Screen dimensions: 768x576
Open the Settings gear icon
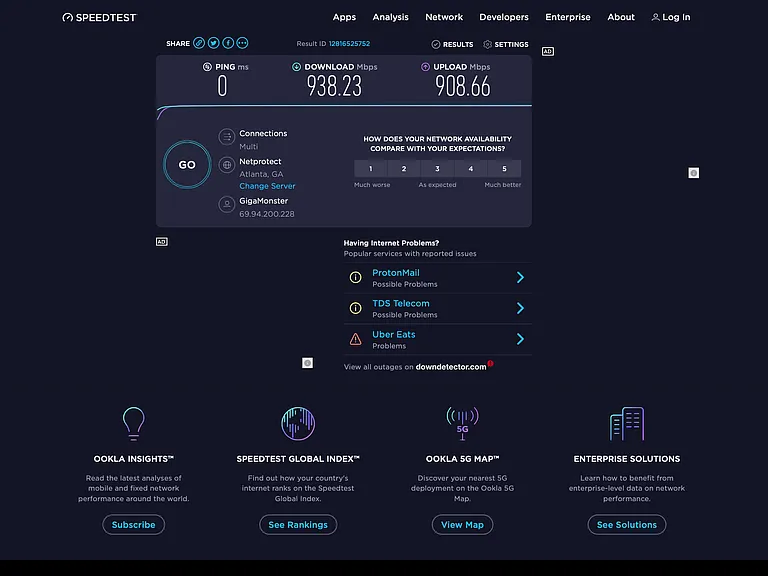tap(487, 45)
